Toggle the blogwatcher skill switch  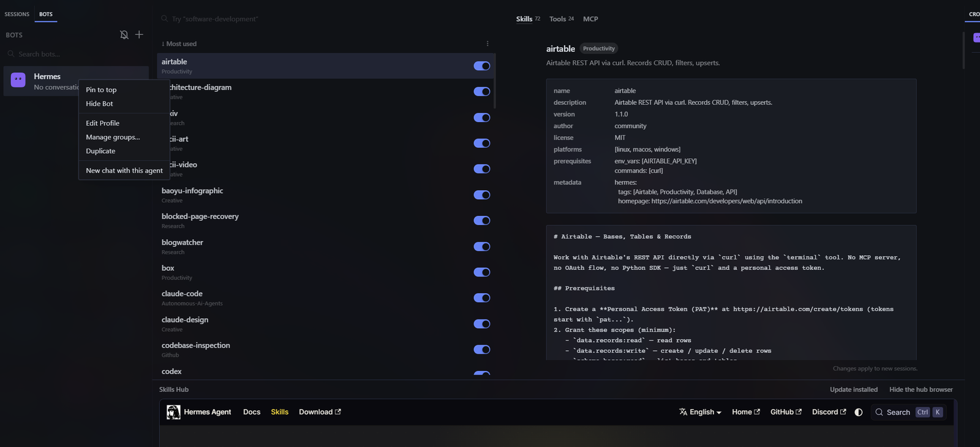click(x=482, y=246)
